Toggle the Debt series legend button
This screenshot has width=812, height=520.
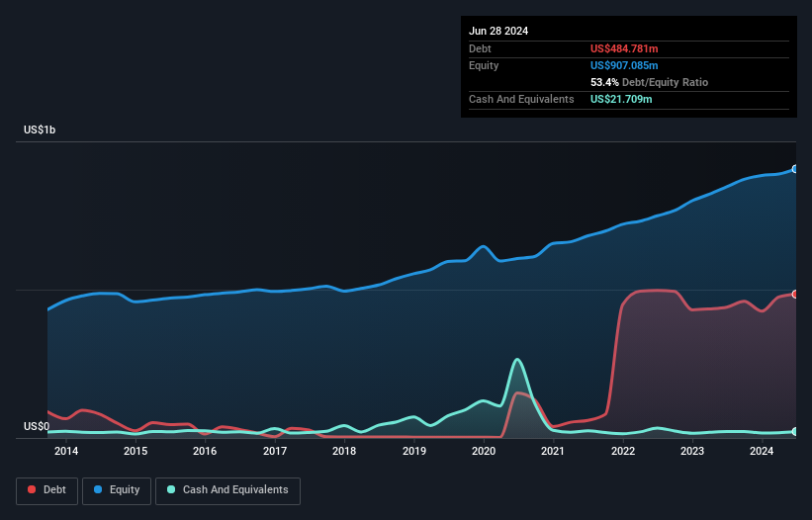click(47, 490)
